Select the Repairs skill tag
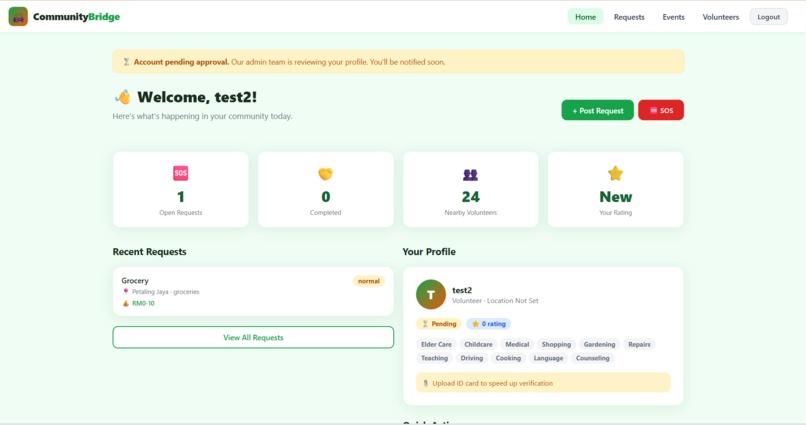The width and height of the screenshot is (806, 425). tap(639, 344)
